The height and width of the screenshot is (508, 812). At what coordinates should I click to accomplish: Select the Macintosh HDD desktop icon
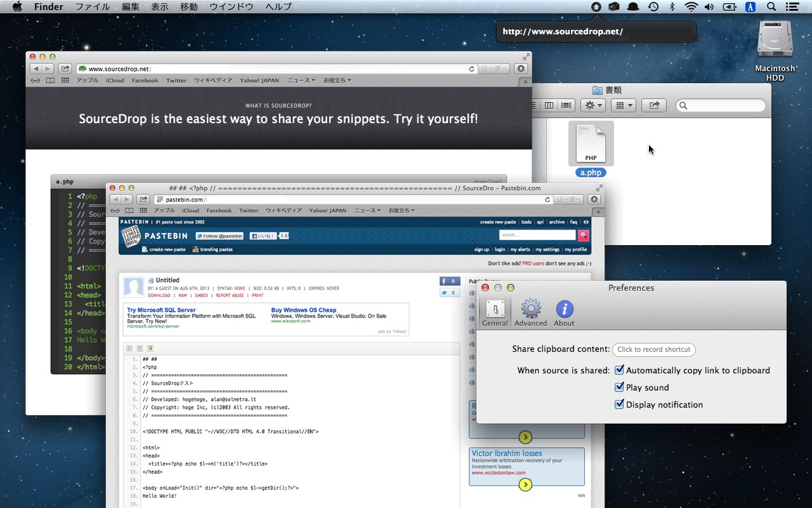pos(775,51)
